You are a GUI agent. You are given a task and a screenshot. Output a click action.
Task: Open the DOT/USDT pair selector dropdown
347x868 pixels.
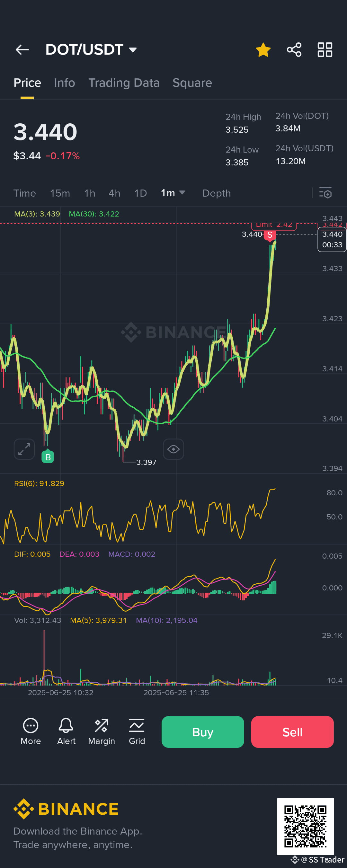pyautogui.click(x=91, y=49)
